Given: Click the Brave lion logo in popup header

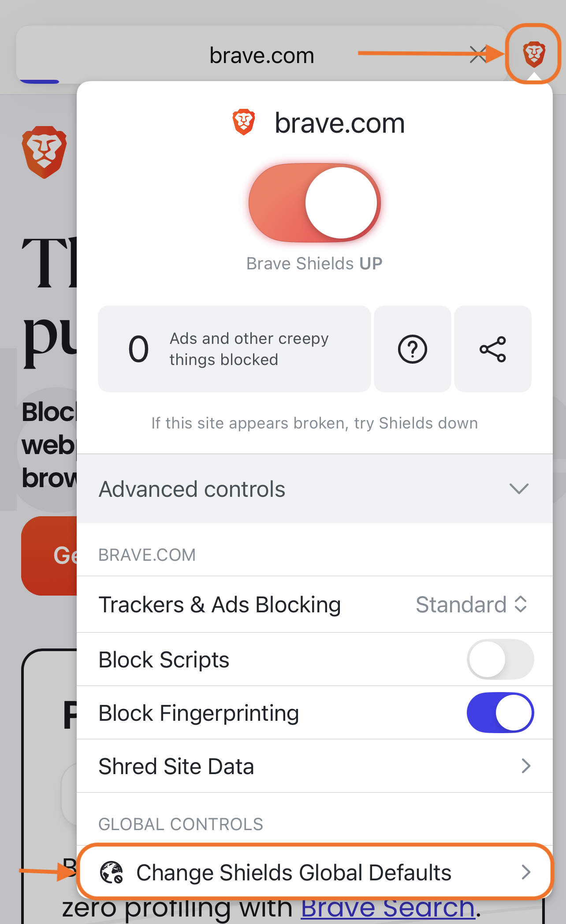Looking at the screenshot, I should (x=244, y=122).
